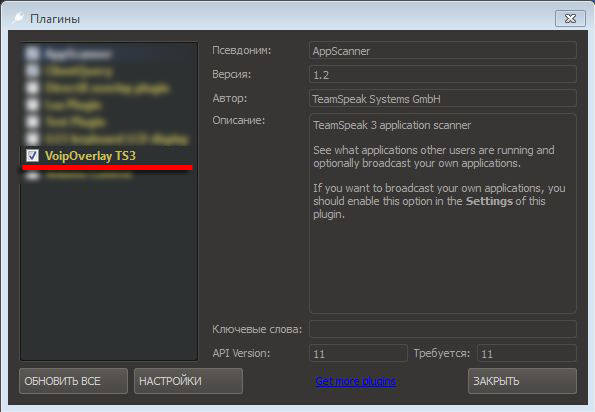Click the plugin icon in the Плагины title bar
Screen dimensions: 595x412
tap(17, 18)
